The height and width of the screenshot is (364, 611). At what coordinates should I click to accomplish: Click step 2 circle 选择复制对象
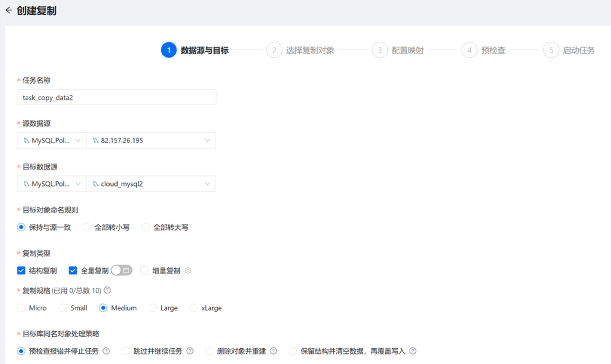coord(274,50)
